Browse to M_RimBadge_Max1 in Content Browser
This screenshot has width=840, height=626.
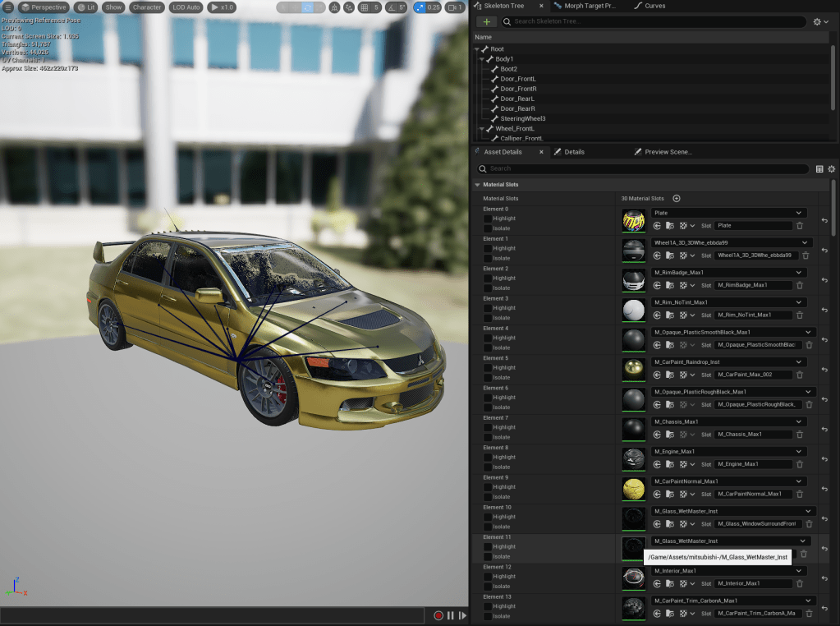point(670,285)
